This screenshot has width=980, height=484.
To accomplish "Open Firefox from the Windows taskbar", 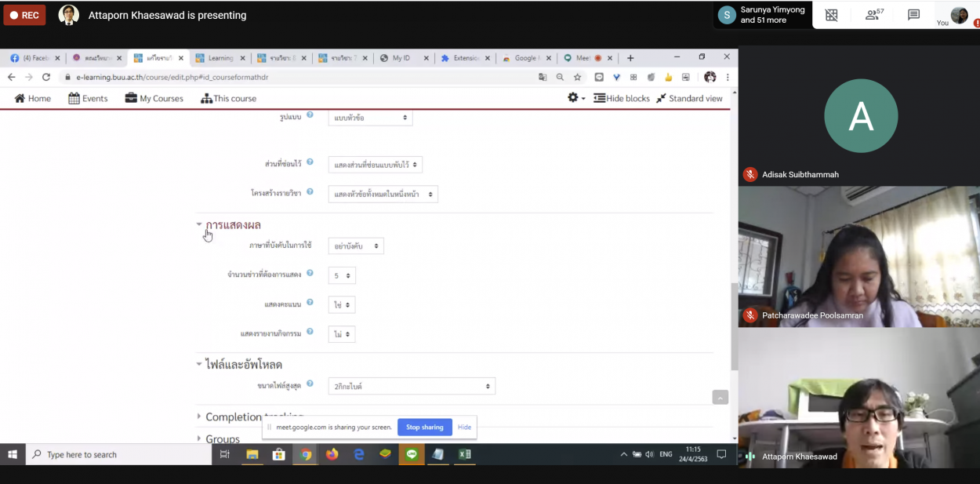I will point(332,454).
